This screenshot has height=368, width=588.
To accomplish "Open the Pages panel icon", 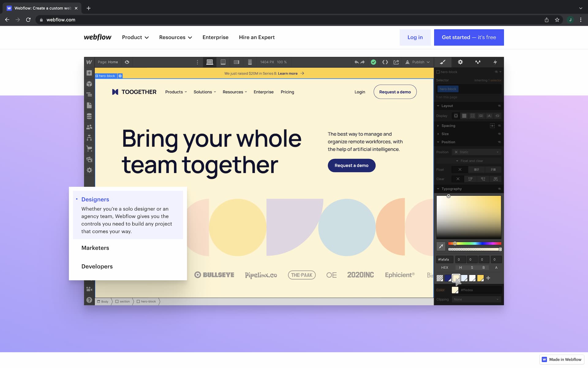I will 89,105.
